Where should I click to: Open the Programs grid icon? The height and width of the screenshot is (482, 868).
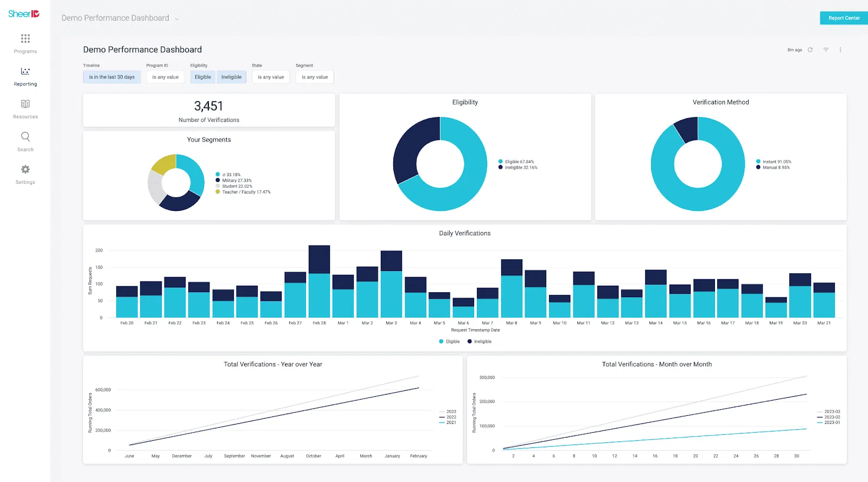coord(25,38)
